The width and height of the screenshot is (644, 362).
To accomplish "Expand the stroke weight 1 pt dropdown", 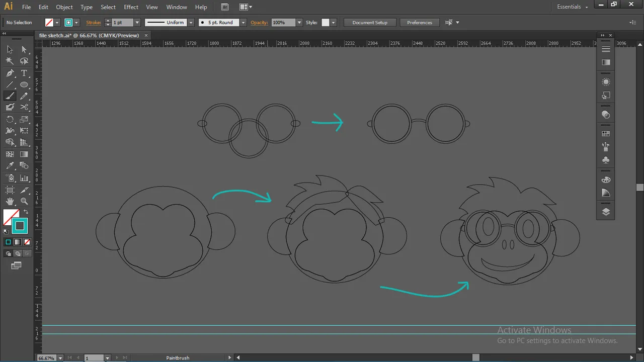I will coord(137,23).
